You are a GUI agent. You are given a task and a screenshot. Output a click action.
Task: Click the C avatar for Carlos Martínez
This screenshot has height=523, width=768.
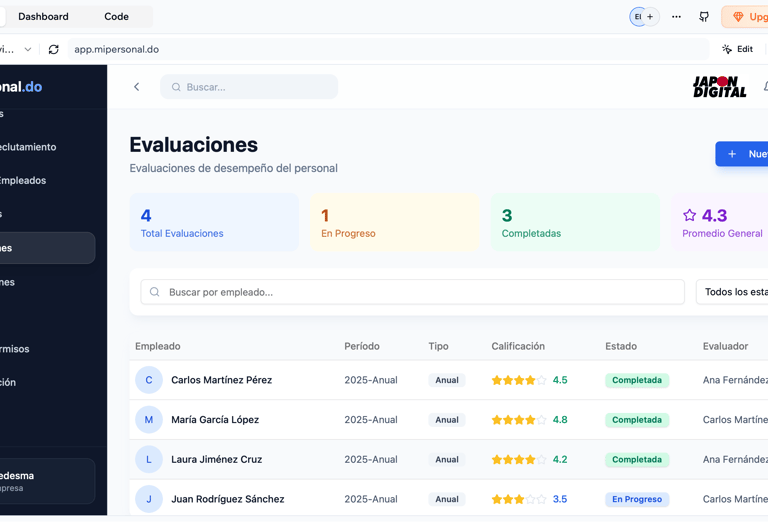[x=149, y=380]
